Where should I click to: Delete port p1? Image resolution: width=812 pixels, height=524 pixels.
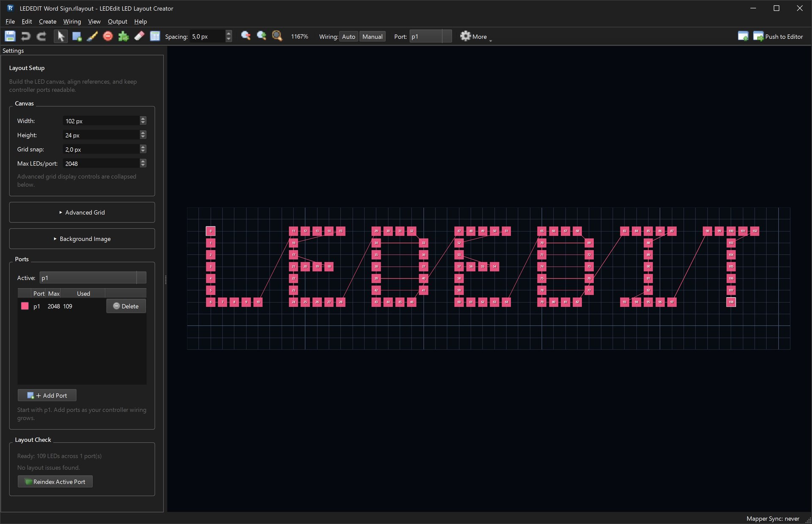click(x=126, y=306)
